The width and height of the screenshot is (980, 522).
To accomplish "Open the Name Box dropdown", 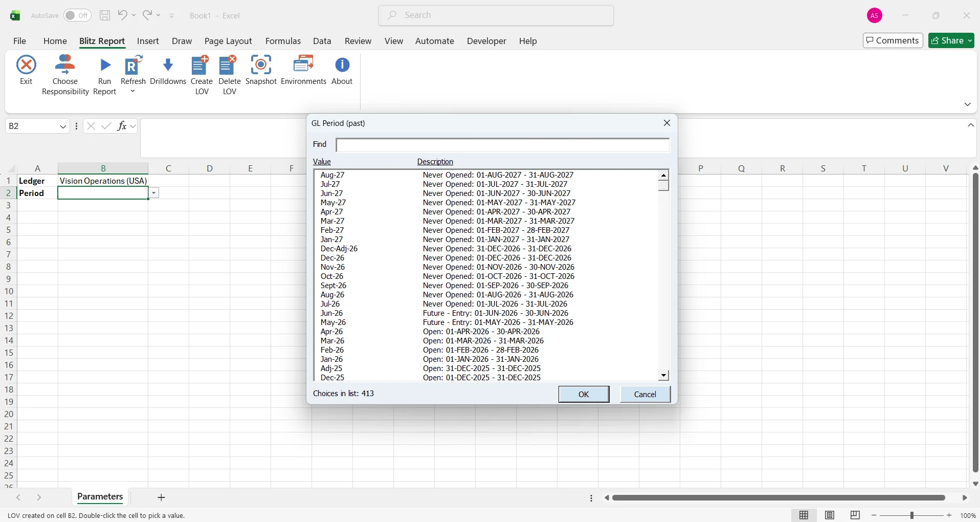I will point(63,126).
